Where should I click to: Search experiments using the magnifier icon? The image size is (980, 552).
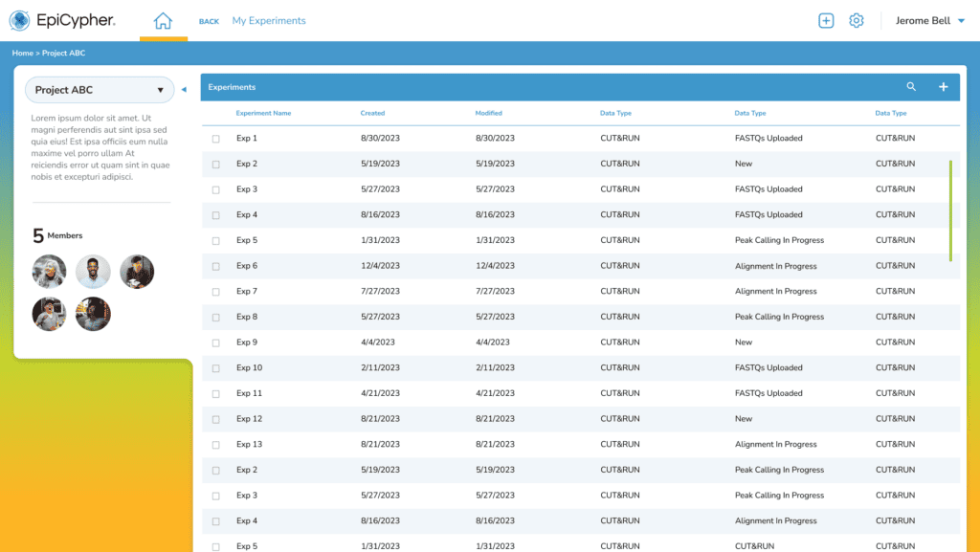[911, 87]
